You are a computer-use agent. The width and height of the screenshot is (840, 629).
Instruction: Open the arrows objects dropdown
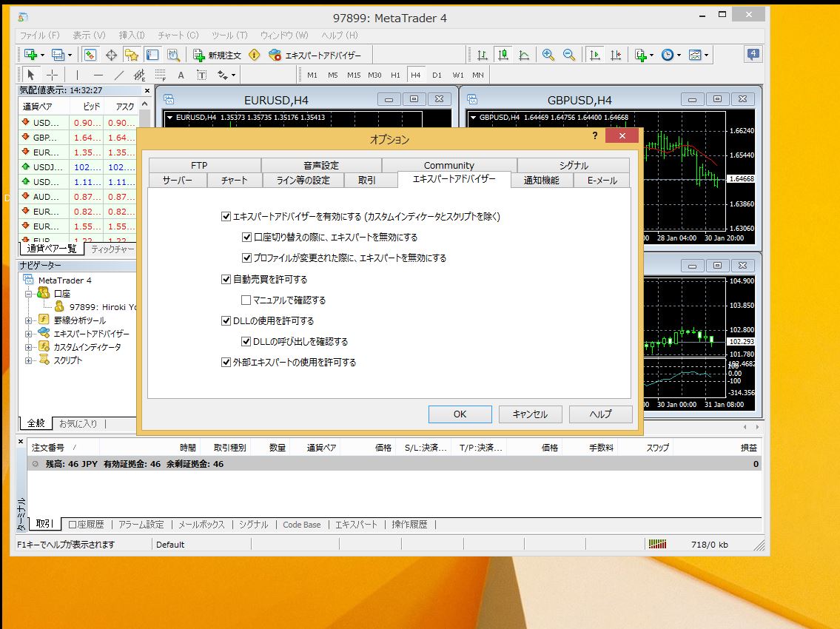234,75
